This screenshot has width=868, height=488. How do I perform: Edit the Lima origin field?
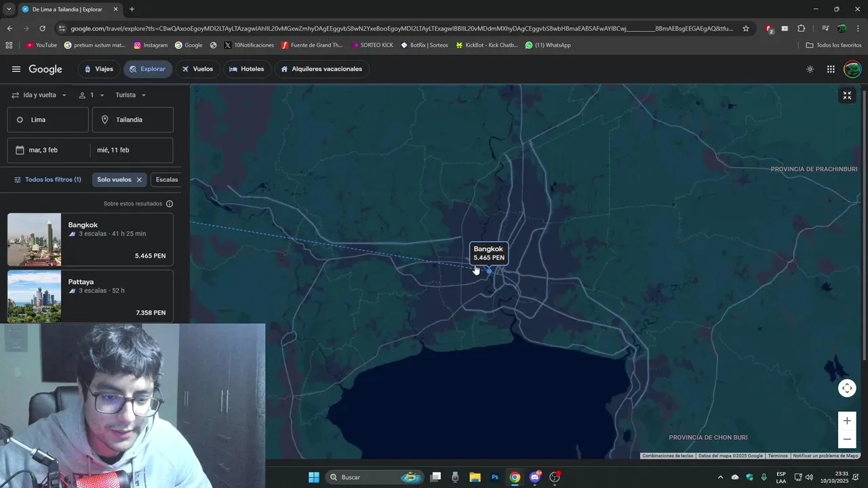click(47, 119)
